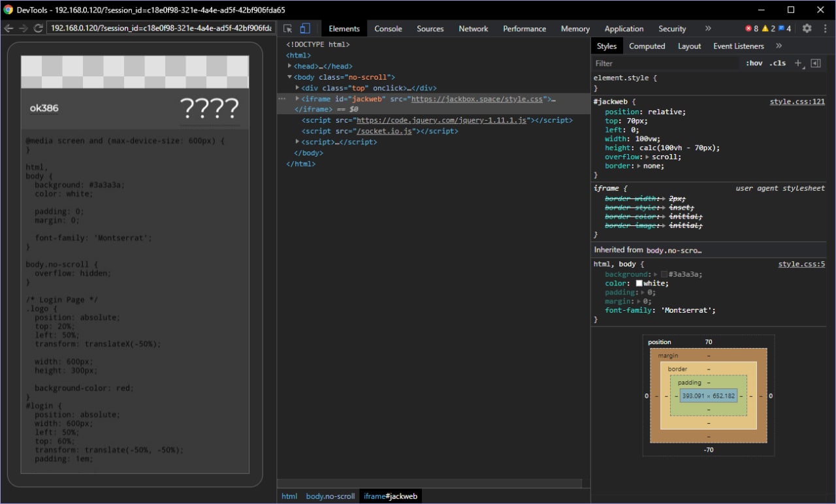Viewport: 836px width, 504px height.
Task: Collapse the body no-scroll node
Action: pyautogui.click(x=290, y=77)
